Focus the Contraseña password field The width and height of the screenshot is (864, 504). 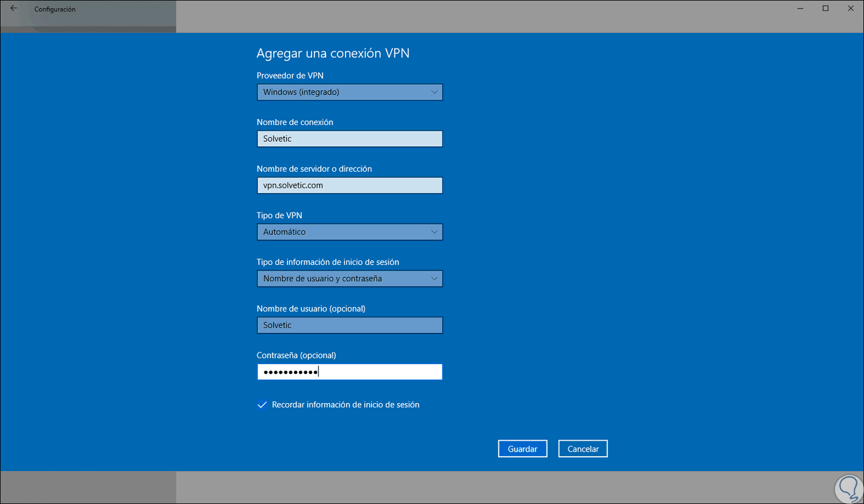350,372
